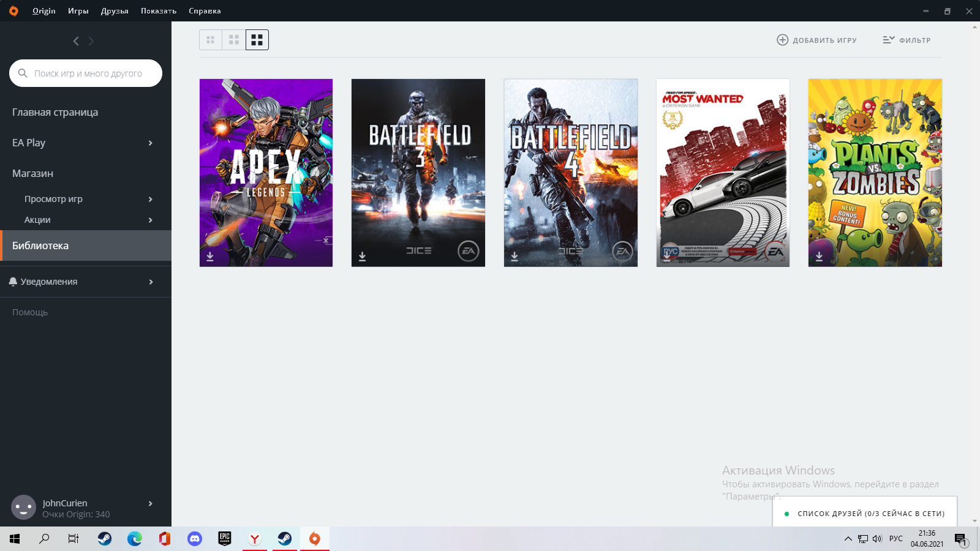The image size is (980, 551).
Task: Click the notifications bell icon
Action: tap(13, 282)
